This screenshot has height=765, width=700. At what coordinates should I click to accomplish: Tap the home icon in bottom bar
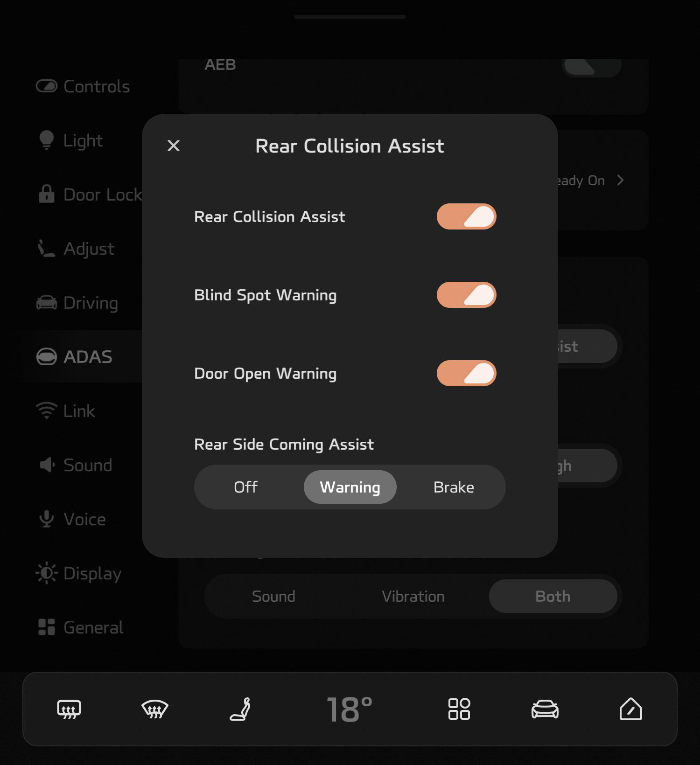click(x=631, y=709)
